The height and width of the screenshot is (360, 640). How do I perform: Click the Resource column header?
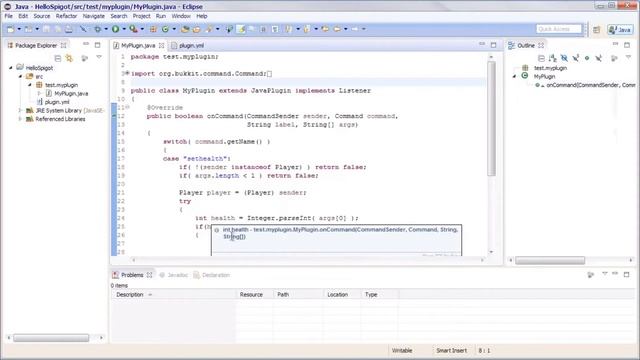254,294
